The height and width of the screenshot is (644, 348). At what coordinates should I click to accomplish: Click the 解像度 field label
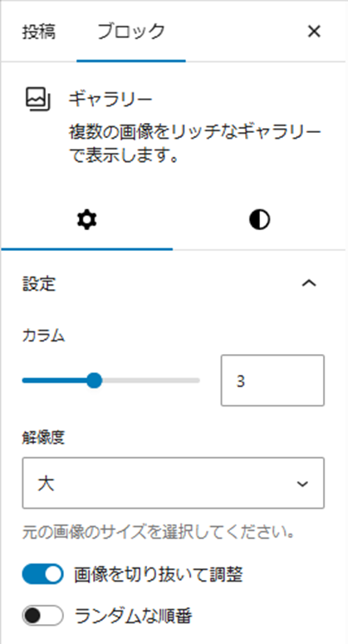[x=43, y=438]
